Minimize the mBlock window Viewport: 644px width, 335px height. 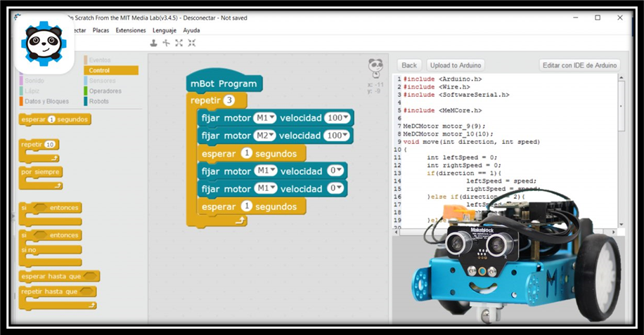click(x=575, y=18)
